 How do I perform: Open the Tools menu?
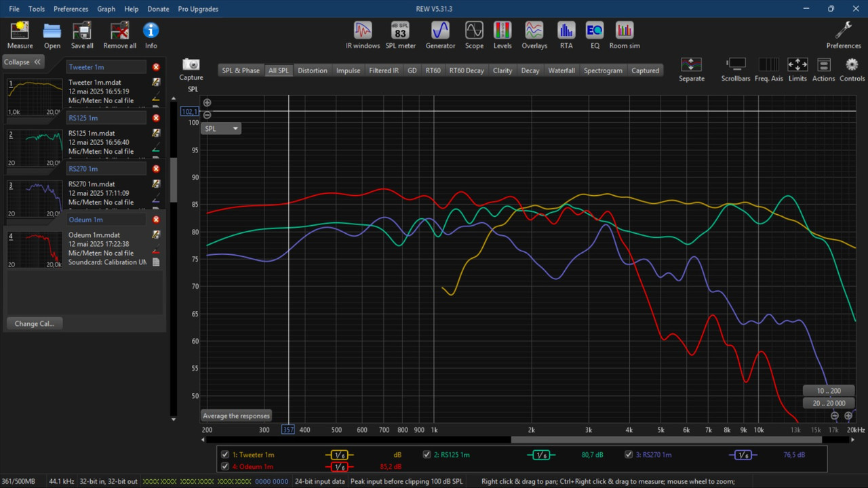click(37, 9)
